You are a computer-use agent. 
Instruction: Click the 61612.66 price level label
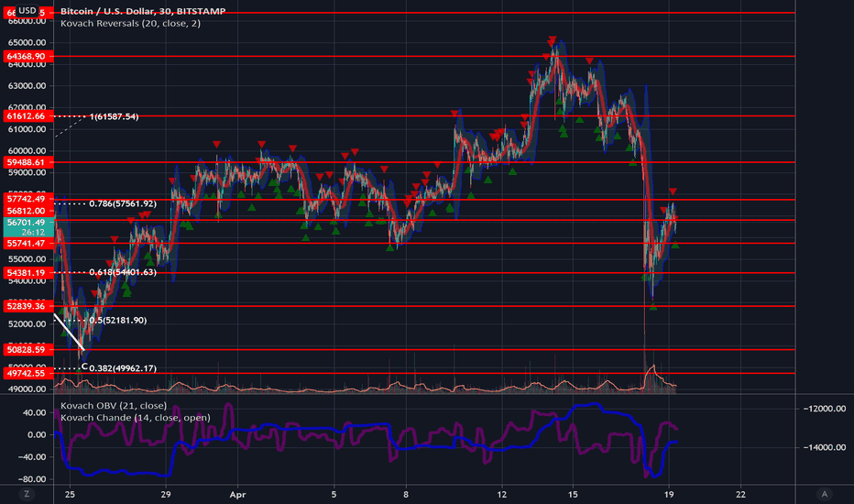(28, 116)
